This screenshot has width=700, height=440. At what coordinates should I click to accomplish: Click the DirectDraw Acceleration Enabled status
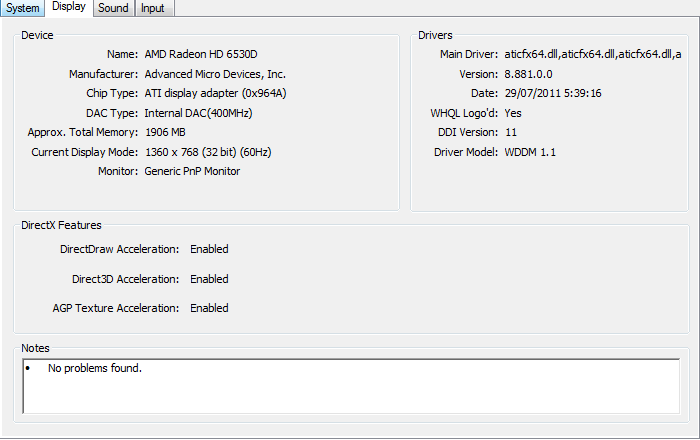(209, 249)
